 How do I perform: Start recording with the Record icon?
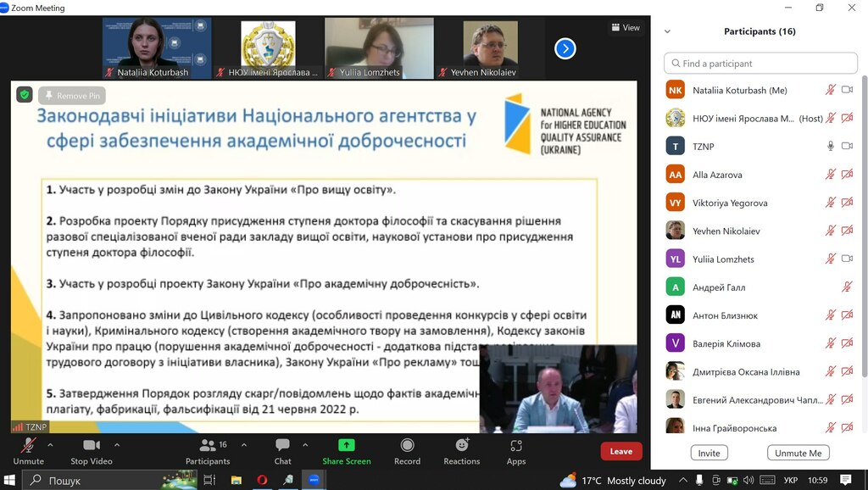pos(407,446)
